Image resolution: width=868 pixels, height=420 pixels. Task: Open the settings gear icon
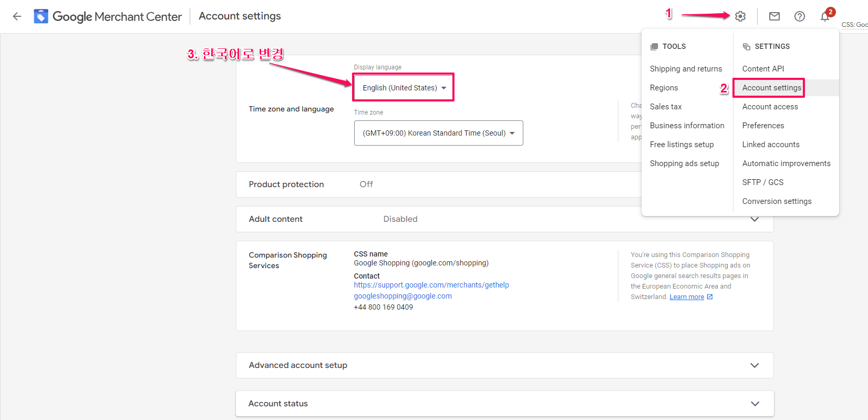pyautogui.click(x=740, y=16)
